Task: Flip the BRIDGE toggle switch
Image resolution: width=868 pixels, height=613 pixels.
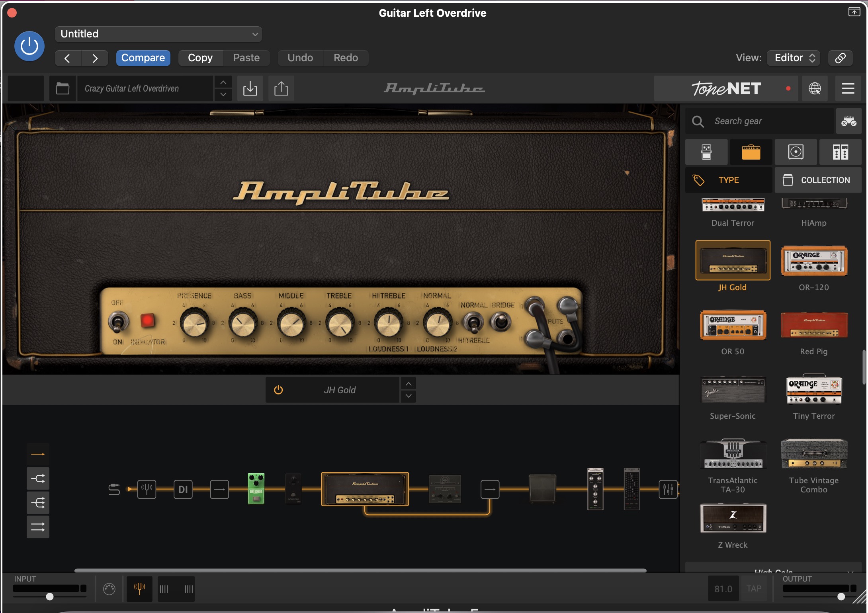Action: (500, 322)
